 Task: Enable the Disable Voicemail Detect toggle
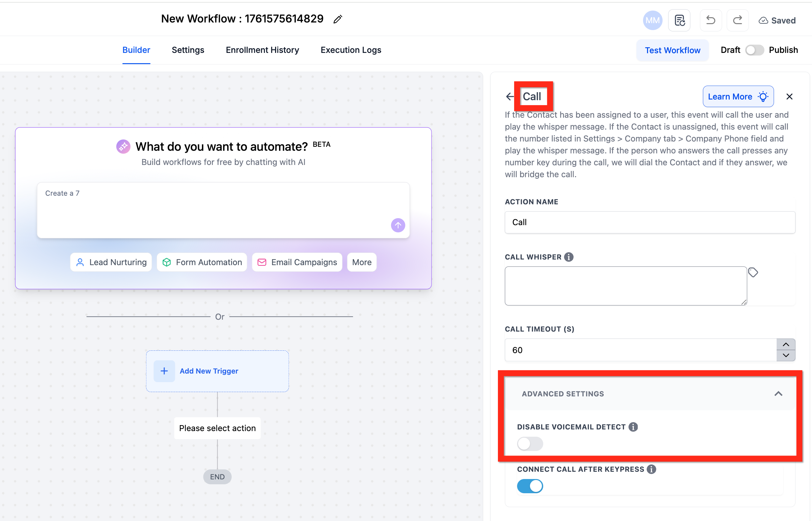point(530,444)
